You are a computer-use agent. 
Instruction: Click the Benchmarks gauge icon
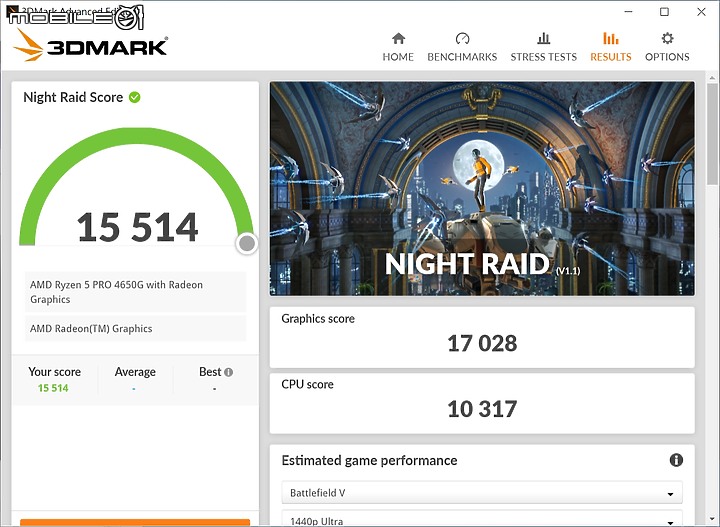[x=462, y=38]
